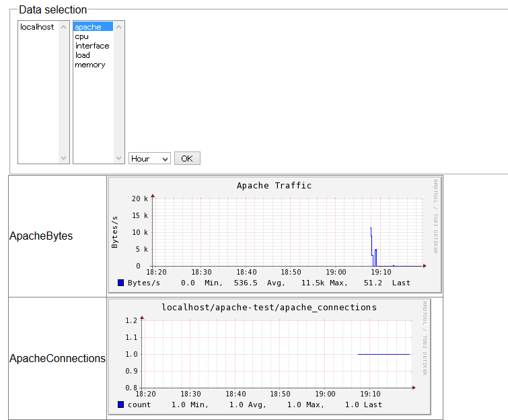Click the apache_connections graph image
Screen dimensions: 508x420
269,357
